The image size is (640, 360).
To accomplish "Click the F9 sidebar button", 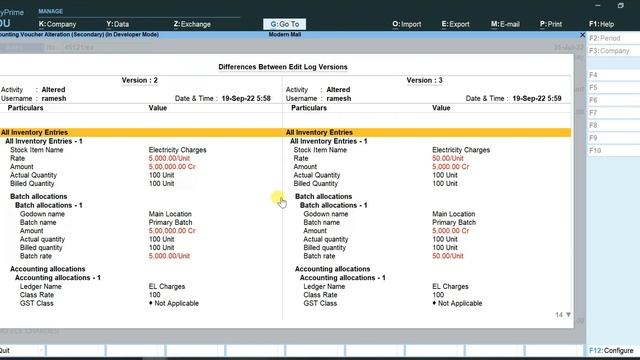I will (613, 138).
